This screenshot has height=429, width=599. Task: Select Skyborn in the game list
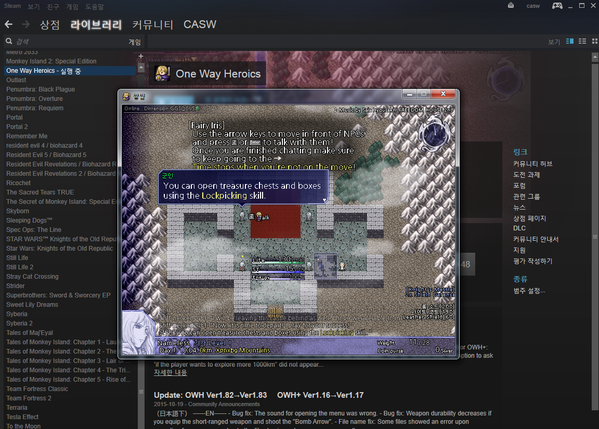tap(18, 211)
